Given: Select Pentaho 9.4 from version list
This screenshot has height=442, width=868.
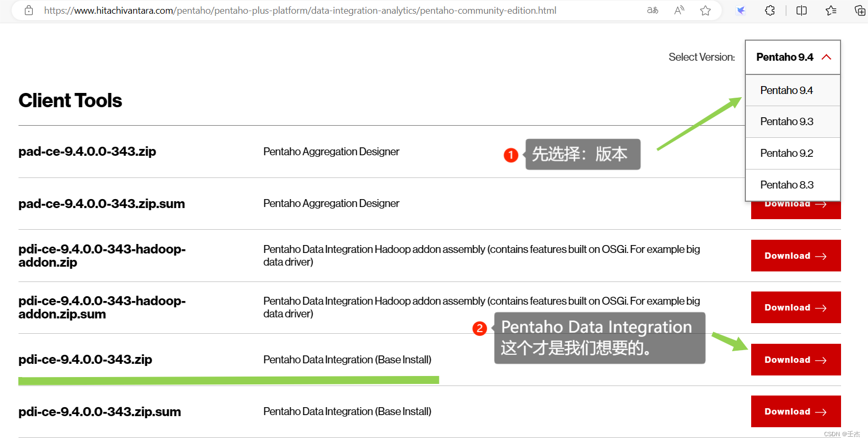Looking at the screenshot, I should [x=793, y=90].
